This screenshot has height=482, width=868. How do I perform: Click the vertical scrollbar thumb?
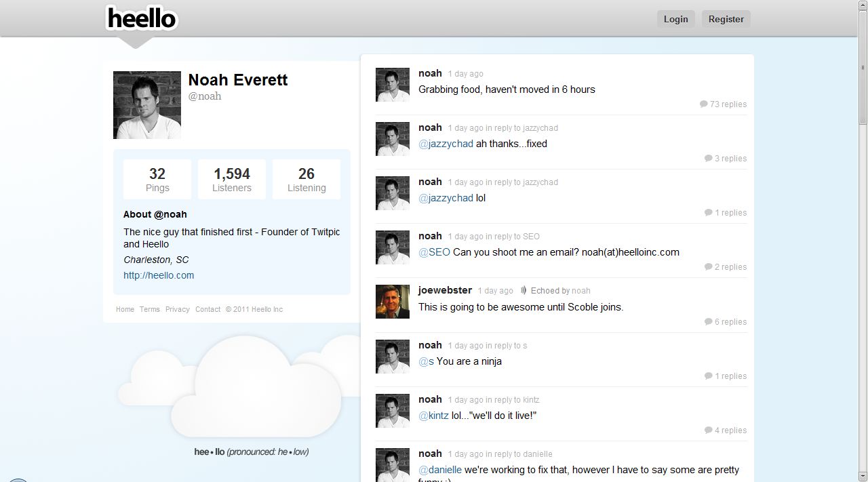[862, 68]
